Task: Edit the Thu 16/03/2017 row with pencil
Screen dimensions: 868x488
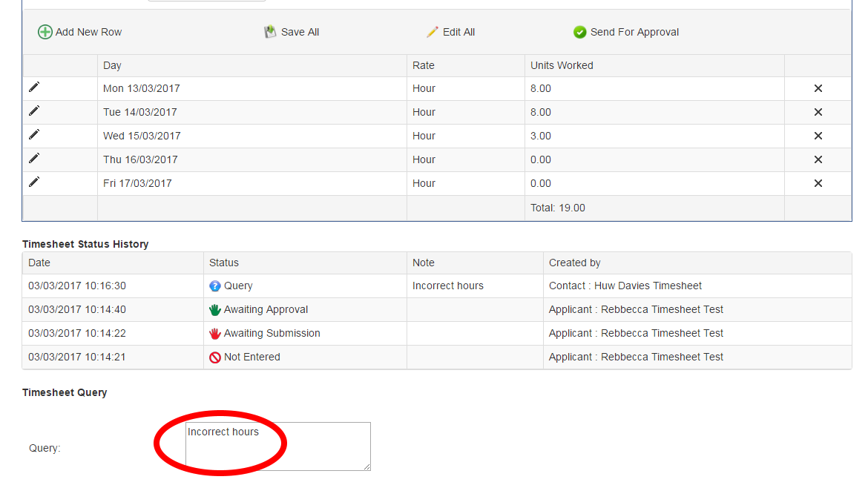Action: pyautogui.click(x=34, y=159)
